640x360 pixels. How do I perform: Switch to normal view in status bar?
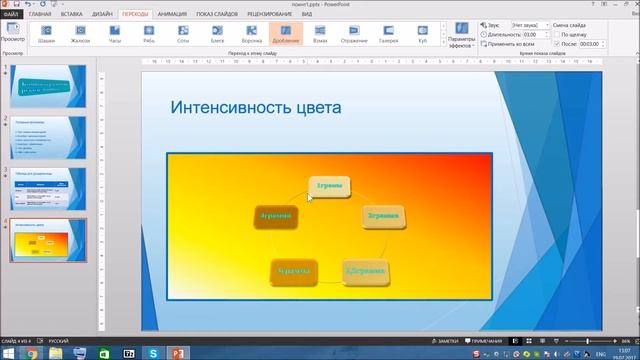coord(515,341)
